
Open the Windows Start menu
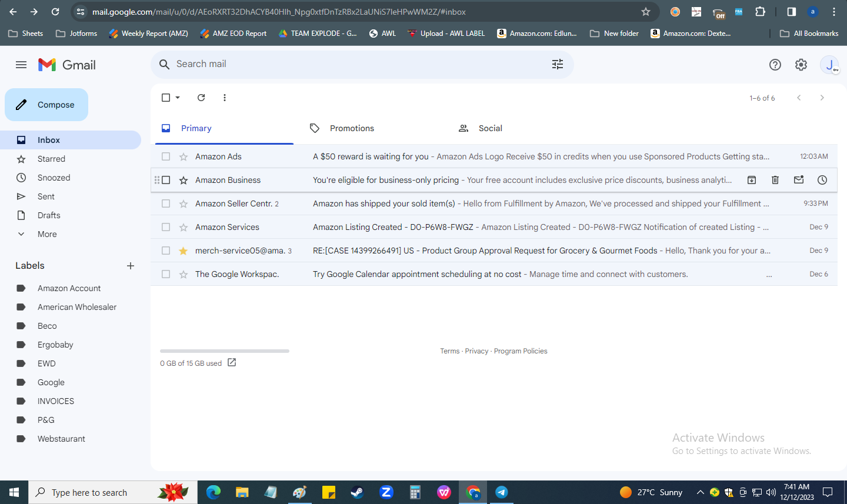click(x=14, y=492)
